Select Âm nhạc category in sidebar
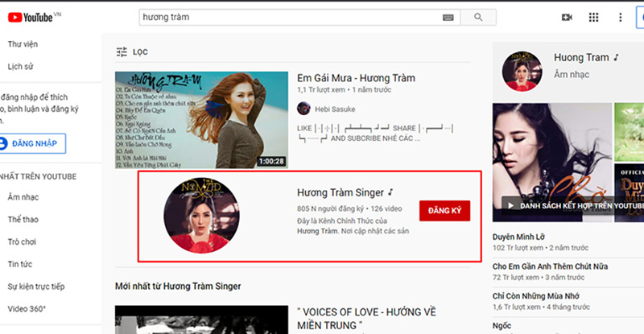Viewport: 644px width, 334px height. [x=23, y=197]
